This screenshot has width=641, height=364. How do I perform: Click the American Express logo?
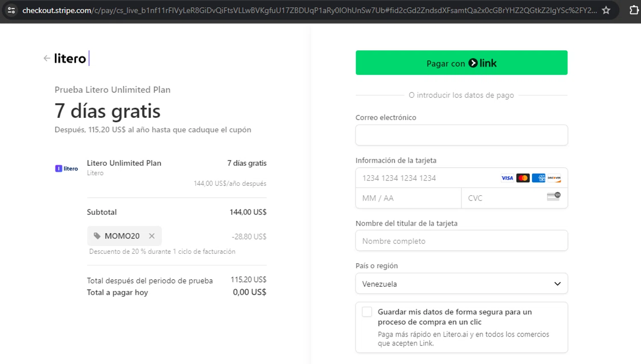tap(538, 178)
